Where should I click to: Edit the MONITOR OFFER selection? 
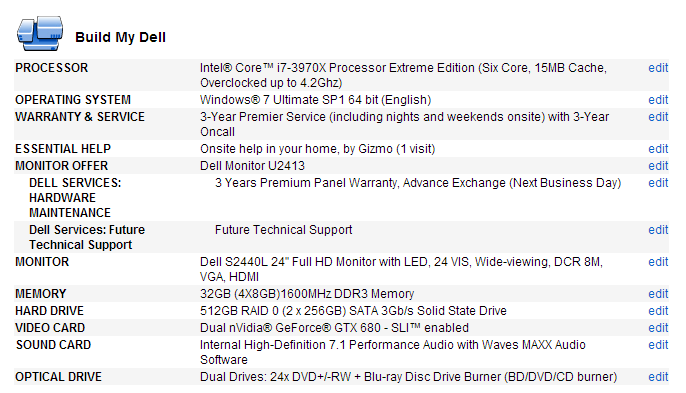point(658,166)
